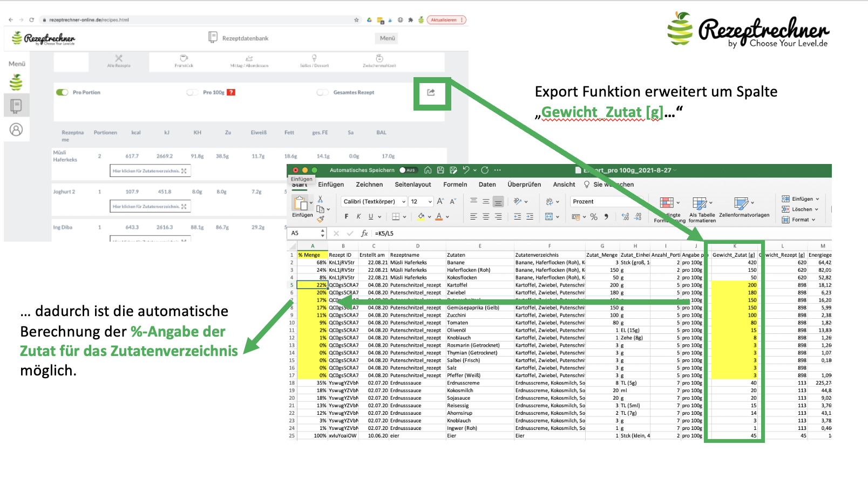
Task: Click the green apple icon in the sidebar menu
Action: (16, 83)
